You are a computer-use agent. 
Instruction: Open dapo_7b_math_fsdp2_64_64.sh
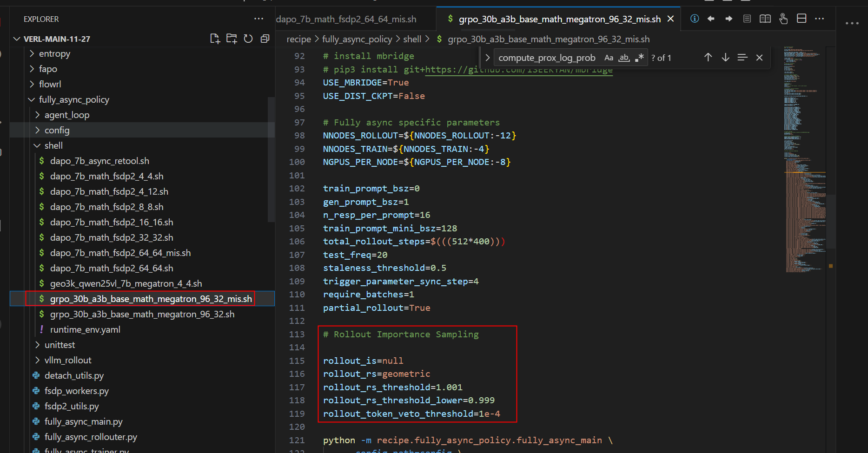tap(112, 268)
